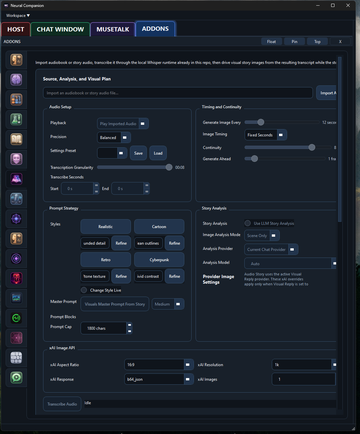Open the green circular refresh addon icon
Image resolution: width=360 pixels, height=434 pixels.
tap(16, 318)
